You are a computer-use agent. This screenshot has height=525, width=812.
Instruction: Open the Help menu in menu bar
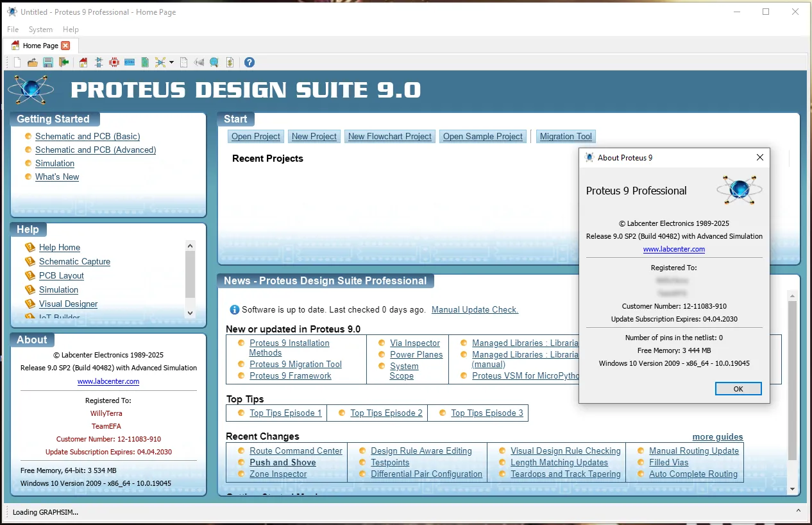click(71, 30)
